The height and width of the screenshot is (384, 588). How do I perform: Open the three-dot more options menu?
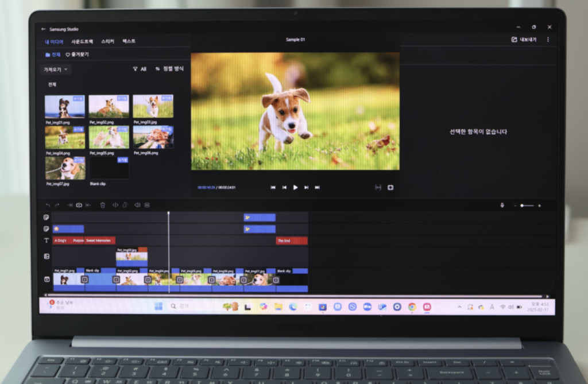548,40
